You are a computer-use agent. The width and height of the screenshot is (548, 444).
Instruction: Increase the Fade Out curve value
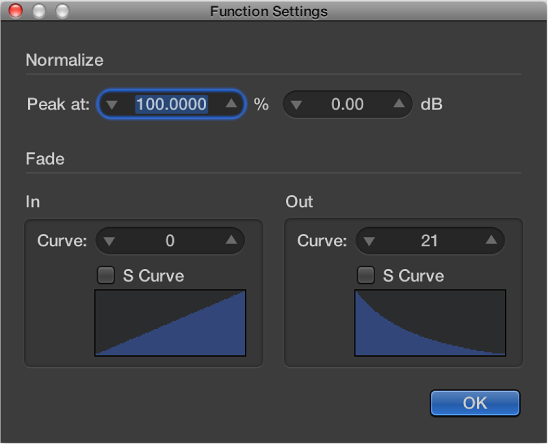coord(491,240)
